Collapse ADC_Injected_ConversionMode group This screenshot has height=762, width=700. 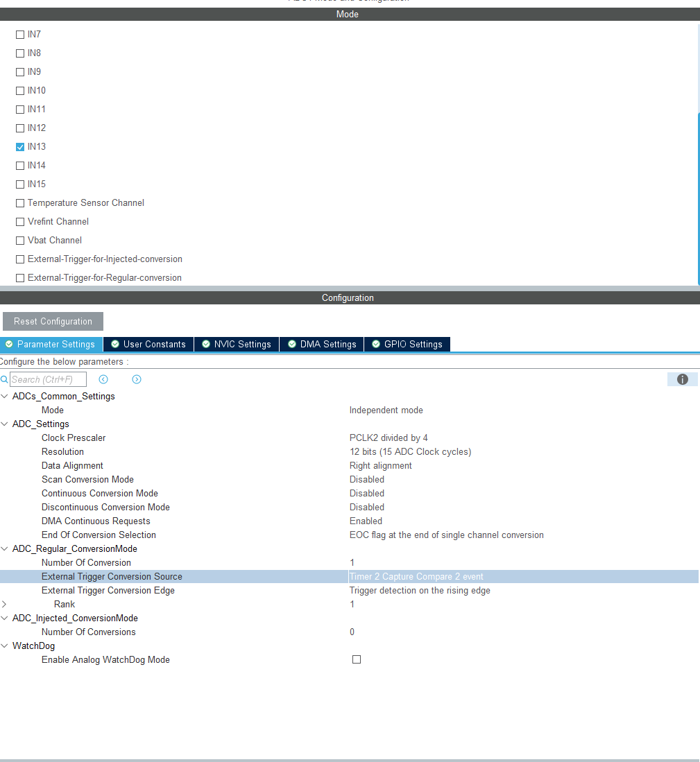coord(4,618)
